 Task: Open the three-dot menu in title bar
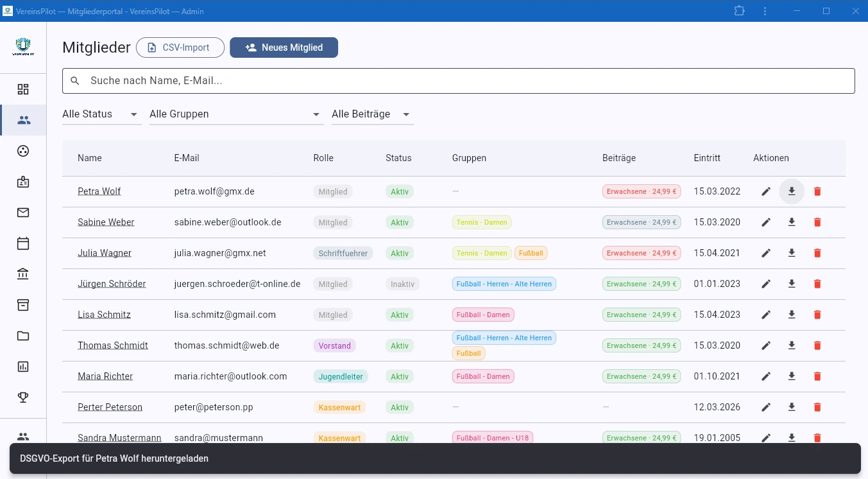[765, 11]
